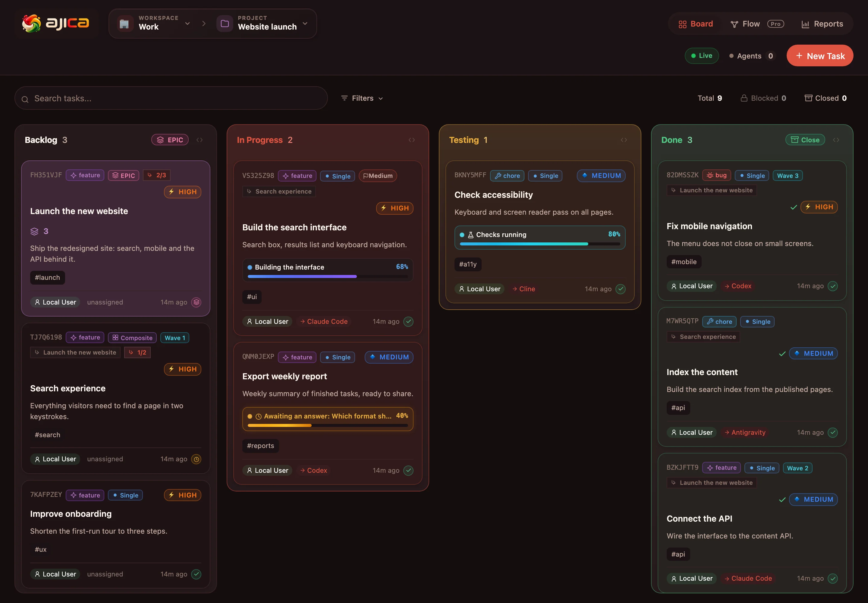Click the checkmark status icon on Build the search interface card
The width and height of the screenshot is (868, 603).
pyautogui.click(x=408, y=321)
